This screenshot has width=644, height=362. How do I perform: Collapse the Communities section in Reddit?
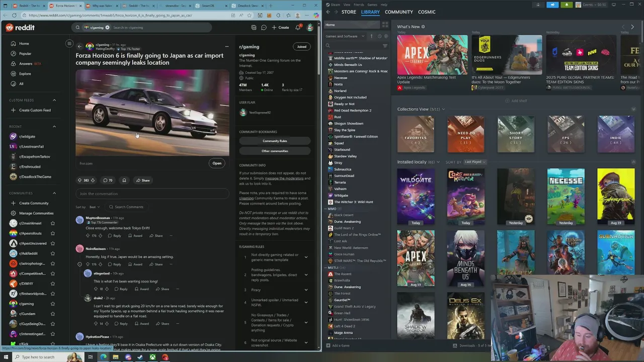point(54,193)
